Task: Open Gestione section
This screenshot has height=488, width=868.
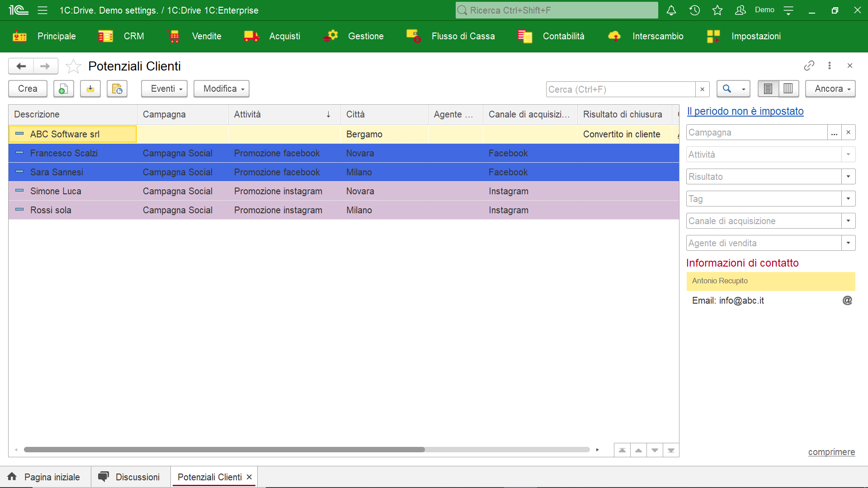Action: pos(354,36)
